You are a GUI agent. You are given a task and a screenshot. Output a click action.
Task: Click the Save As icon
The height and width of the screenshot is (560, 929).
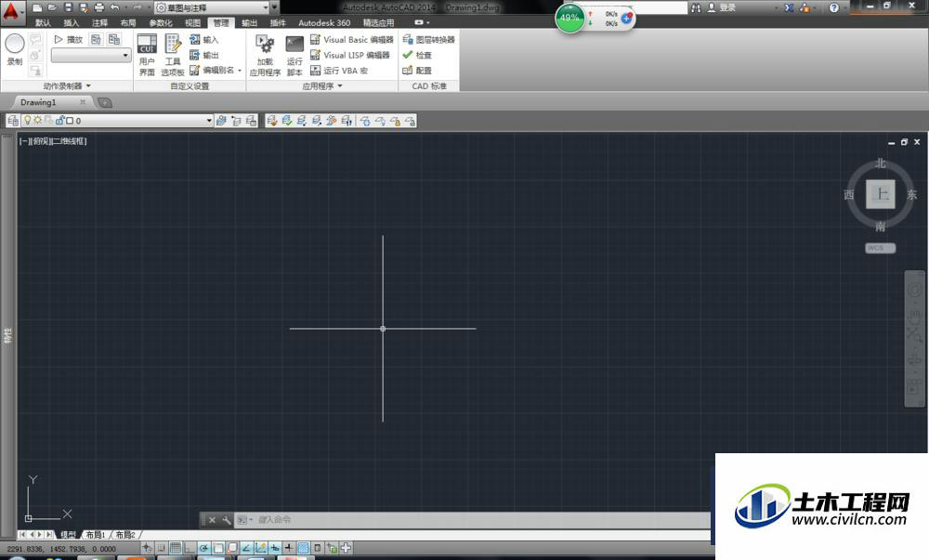(84, 7)
